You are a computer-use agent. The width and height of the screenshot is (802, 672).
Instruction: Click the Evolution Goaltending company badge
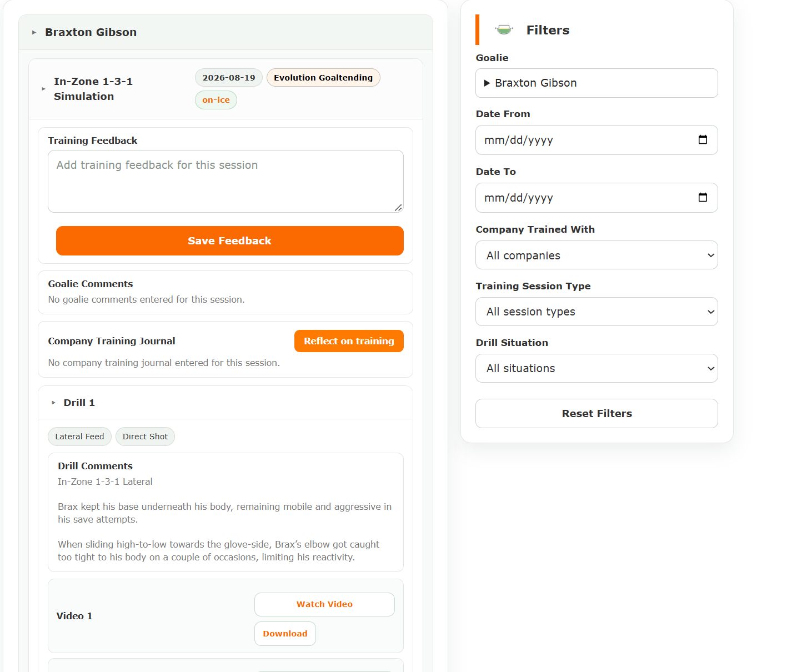323,78
